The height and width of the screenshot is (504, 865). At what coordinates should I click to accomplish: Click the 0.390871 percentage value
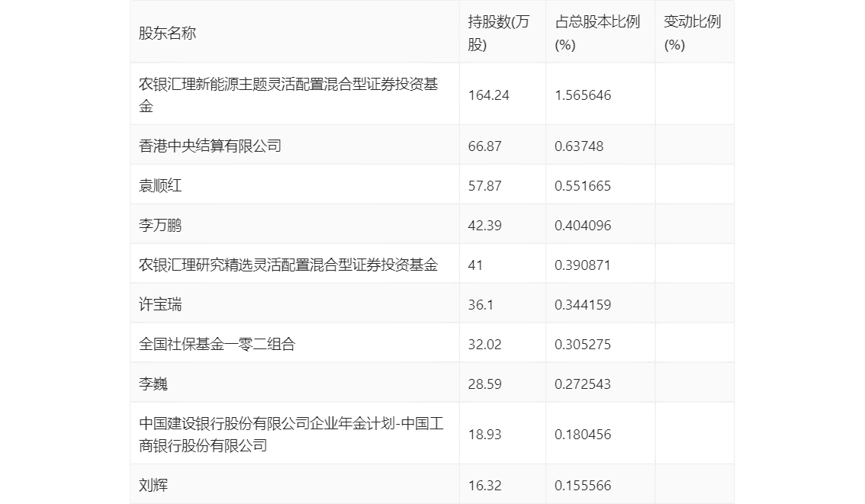(583, 265)
